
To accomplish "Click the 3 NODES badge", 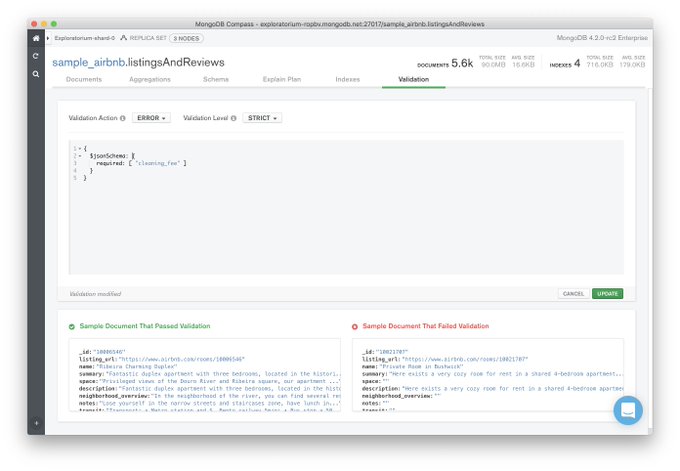I will pos(186,38).
